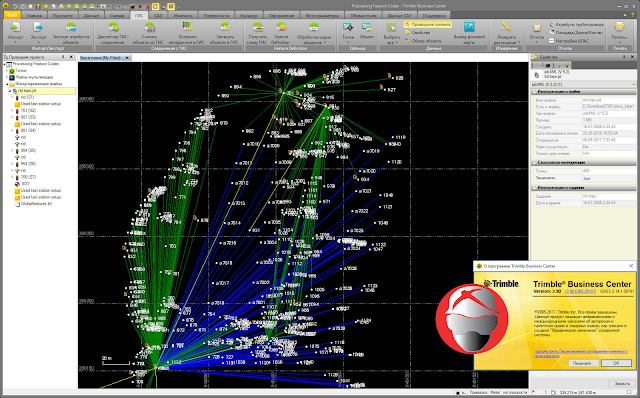Image resolution: width=640 pixels, height=398 pixels.
Task: Collapse the selected jxl file node
Action: 10,91
